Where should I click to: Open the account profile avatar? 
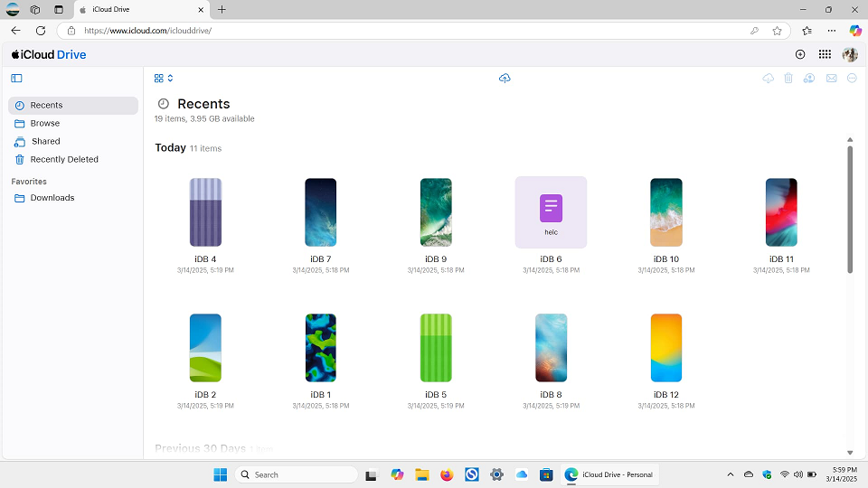point(850,54)
